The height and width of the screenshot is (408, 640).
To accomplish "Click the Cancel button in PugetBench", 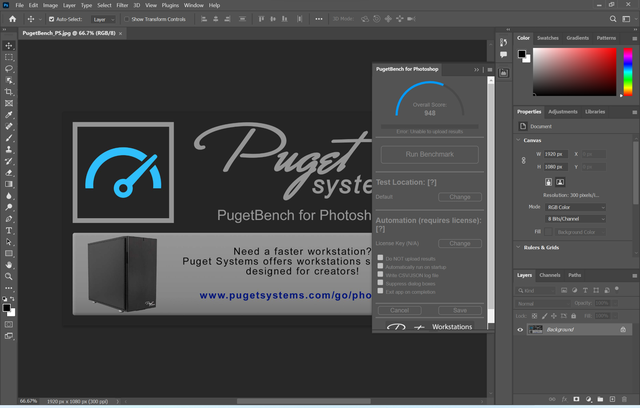I will point(400,310).
